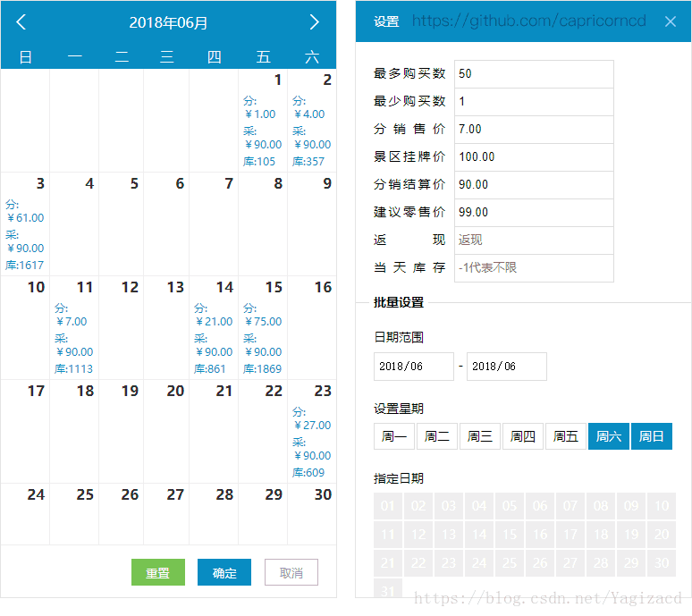The height and width of the screenshot is (616, 692).
Task: Click the 2018年06月 calendar title
Action: (x=168, y=22)
